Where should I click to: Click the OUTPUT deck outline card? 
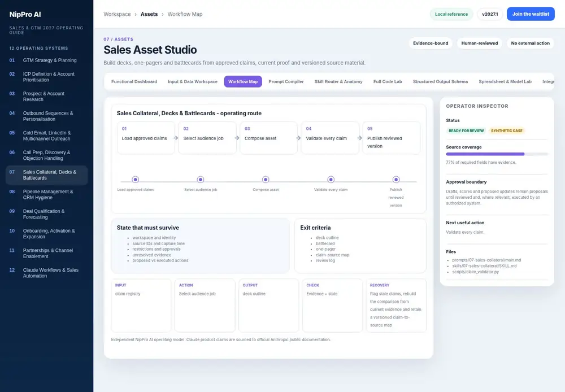point(268,305)
